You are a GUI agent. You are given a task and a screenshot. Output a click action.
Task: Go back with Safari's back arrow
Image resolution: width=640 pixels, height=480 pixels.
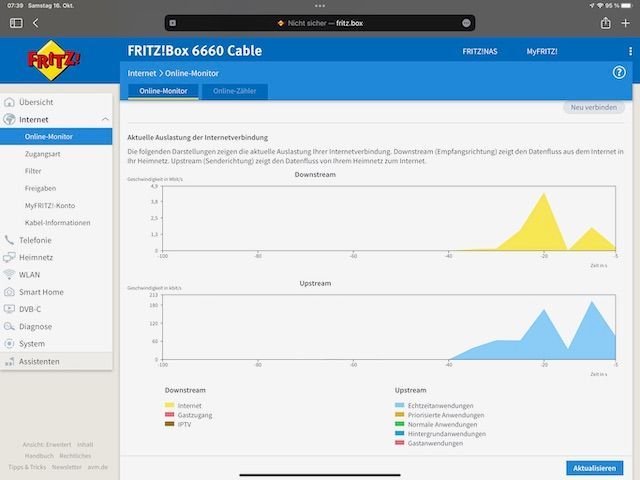tap(36, 23)
